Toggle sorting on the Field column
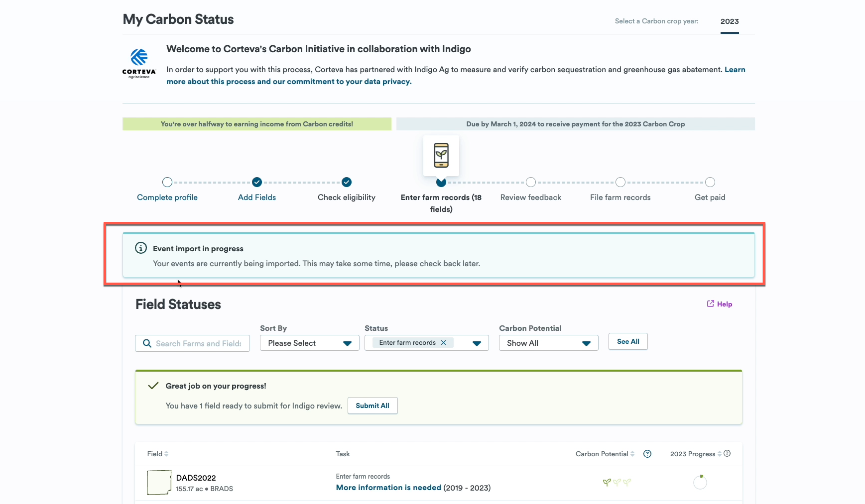Screen dimensions: 865x504 pos(166,454)
